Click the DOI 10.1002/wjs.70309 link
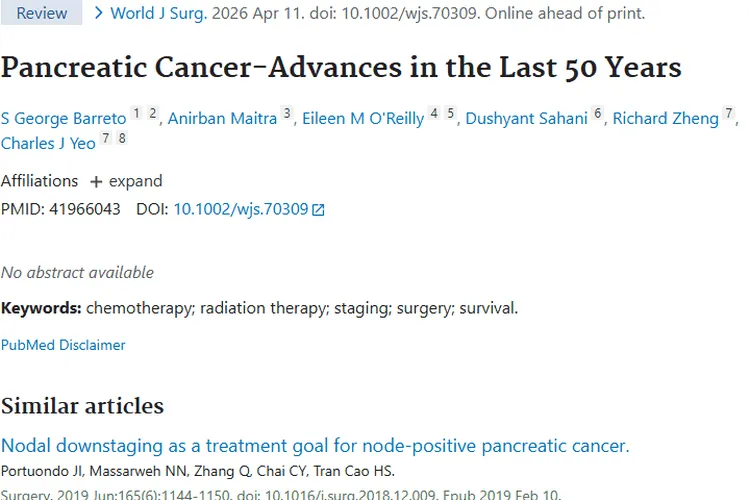750x500 pixels. [x=240, y=209]
